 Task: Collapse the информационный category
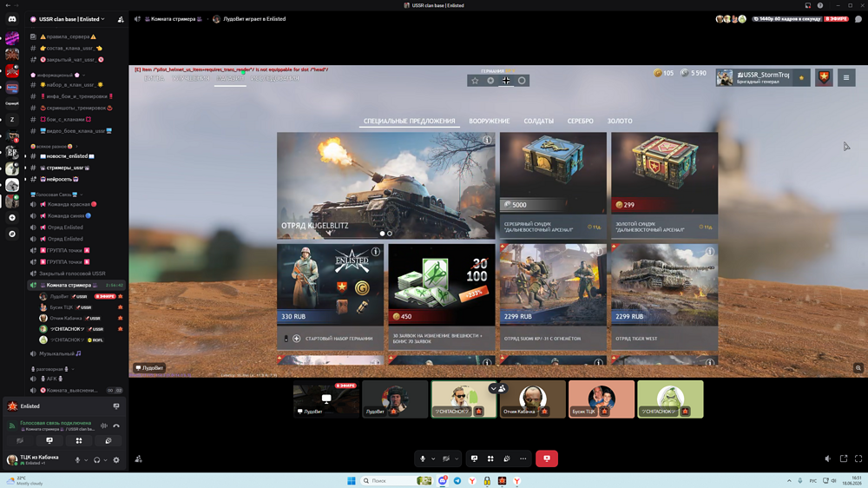tap(58, 75)
